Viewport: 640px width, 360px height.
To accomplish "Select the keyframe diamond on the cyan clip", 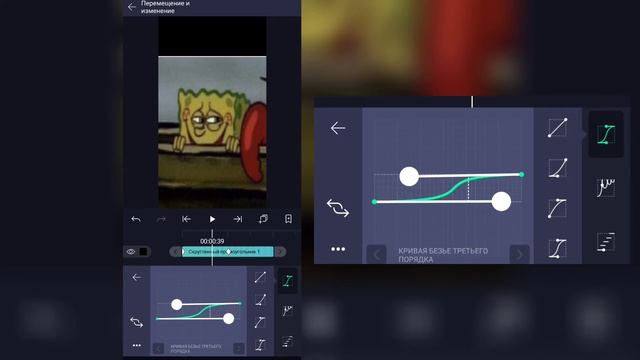I will coord(229,252).
